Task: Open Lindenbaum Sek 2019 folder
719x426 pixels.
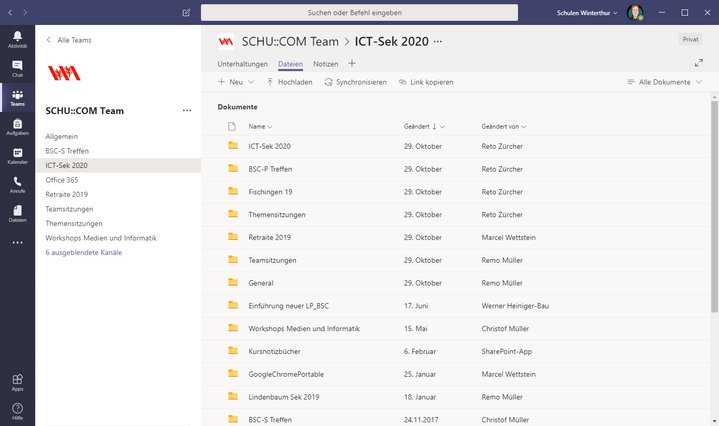Action: tap(284, 397)
